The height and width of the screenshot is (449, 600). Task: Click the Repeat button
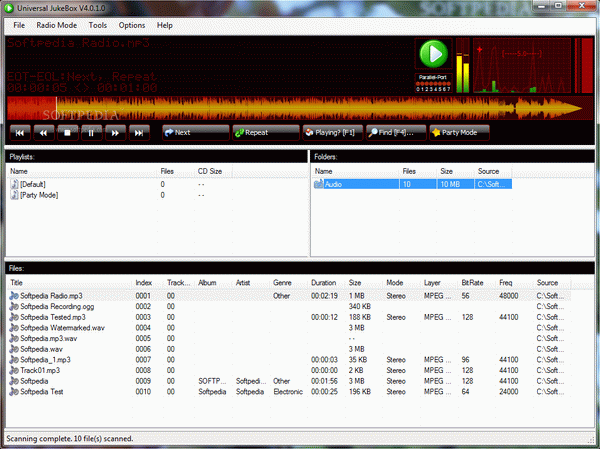266,132
